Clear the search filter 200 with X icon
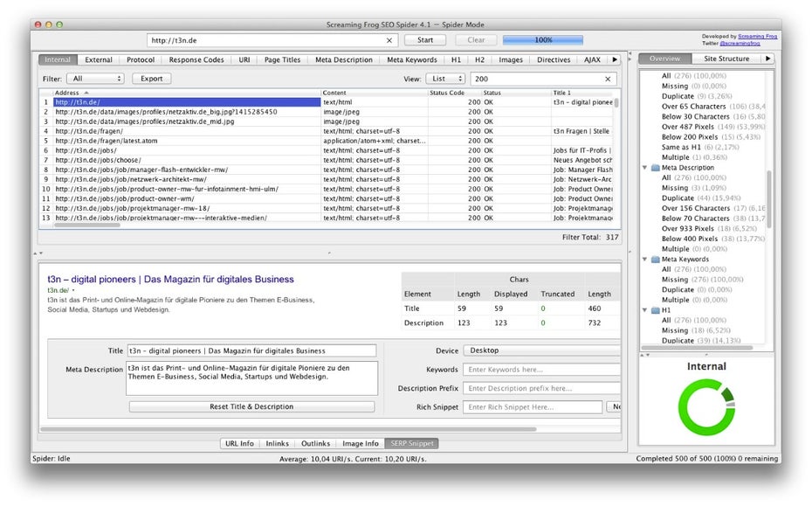 point(608,79)
